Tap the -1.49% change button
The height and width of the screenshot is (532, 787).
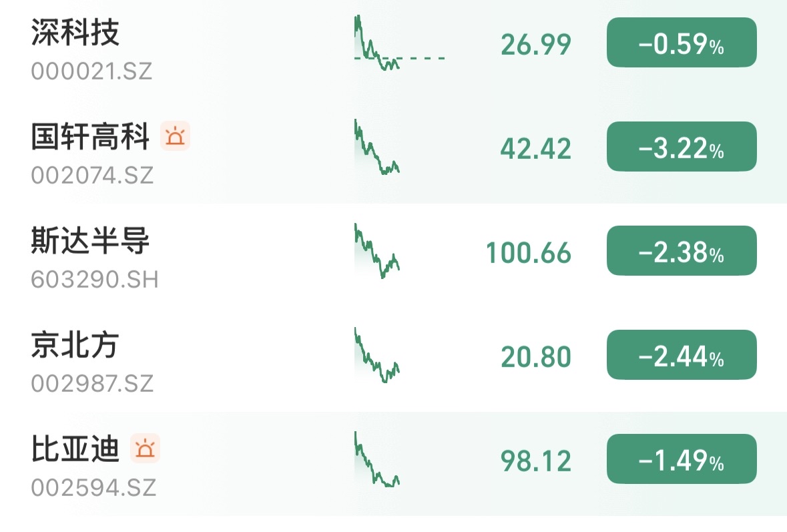click(681, 461)
